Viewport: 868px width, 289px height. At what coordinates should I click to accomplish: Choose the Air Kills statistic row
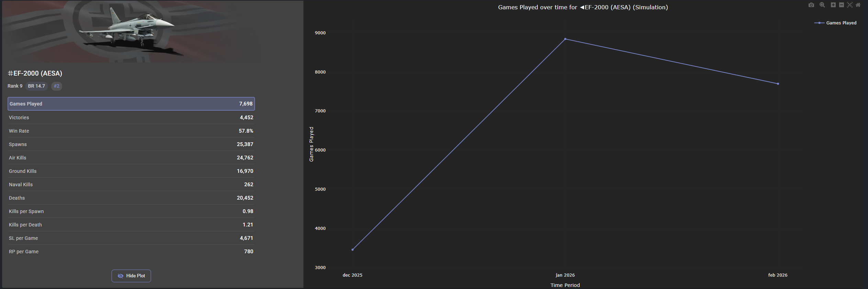pos(131,158)
